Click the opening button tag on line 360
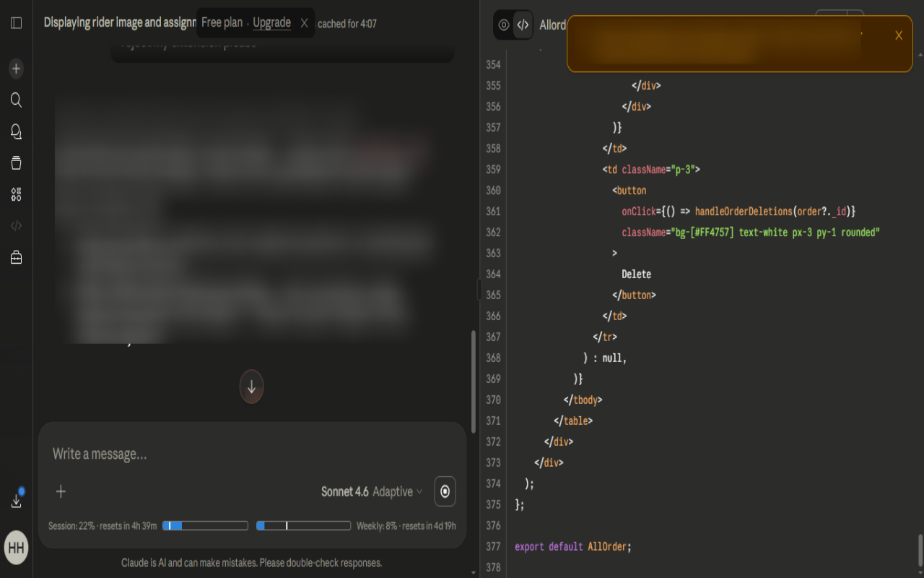The image size is (924, 578). (629, 190)
